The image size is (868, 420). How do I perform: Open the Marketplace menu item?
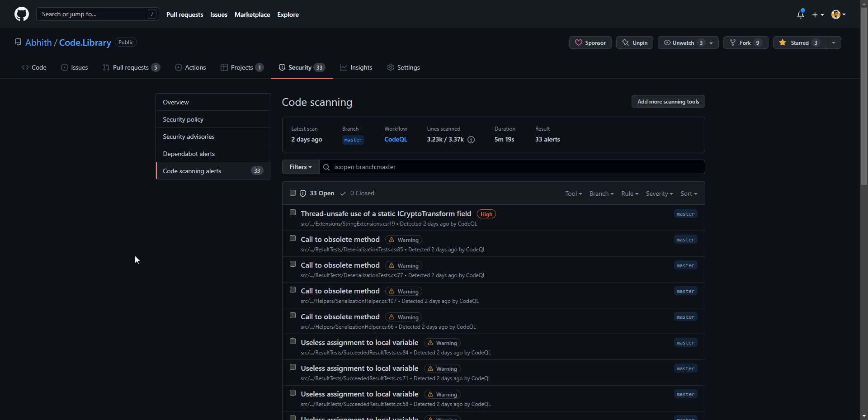[x=252, y=14]
